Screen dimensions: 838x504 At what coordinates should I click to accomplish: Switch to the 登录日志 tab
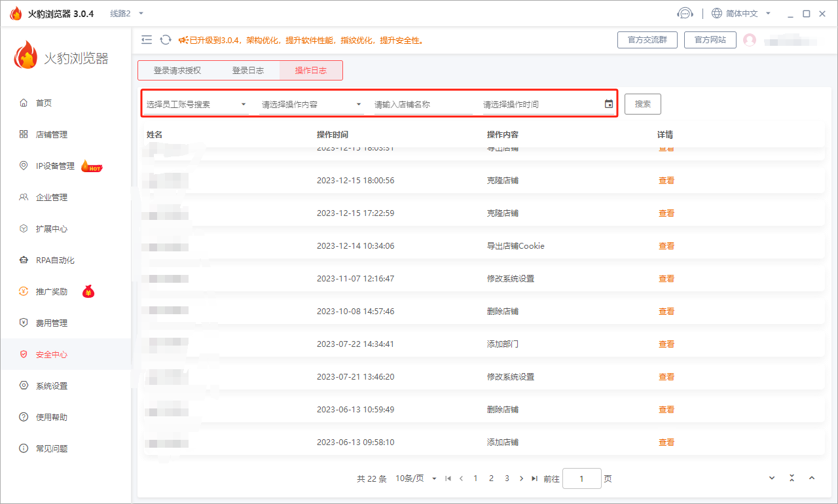pyautogui.click(x=248, y=71)
